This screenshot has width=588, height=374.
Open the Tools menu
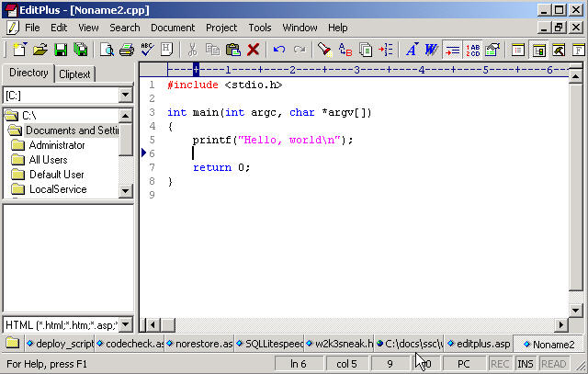(260, 28)
